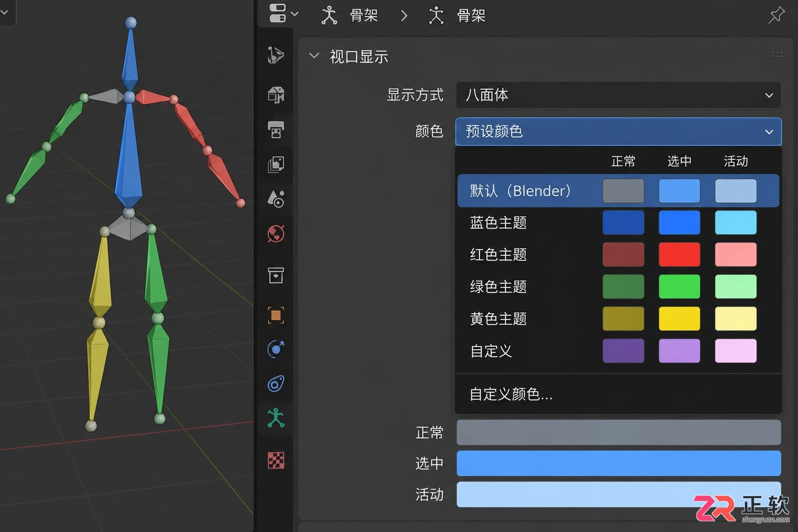Choose the 黄色主题 preset
The width and height of the screenshot is (798, 532).
(x=618, y=319)
